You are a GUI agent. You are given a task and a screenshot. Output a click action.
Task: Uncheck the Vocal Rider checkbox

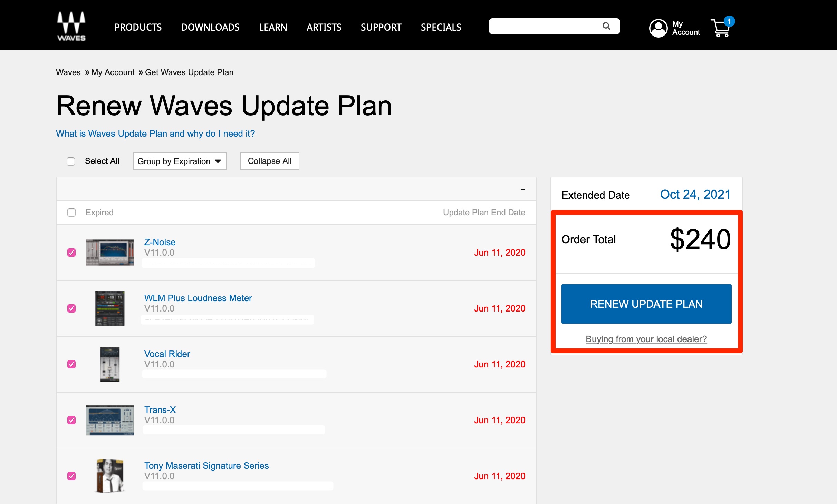pyautogui.click(x=71, y=364)
